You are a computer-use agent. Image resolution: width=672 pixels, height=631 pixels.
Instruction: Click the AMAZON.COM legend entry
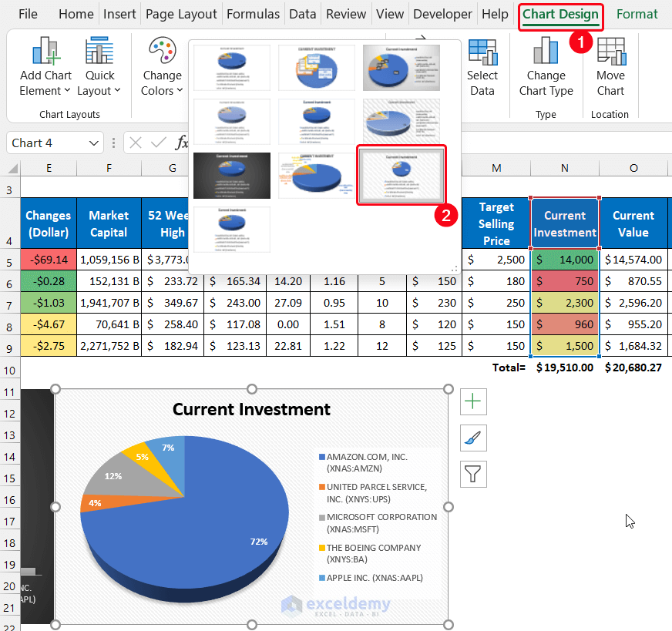364,462
